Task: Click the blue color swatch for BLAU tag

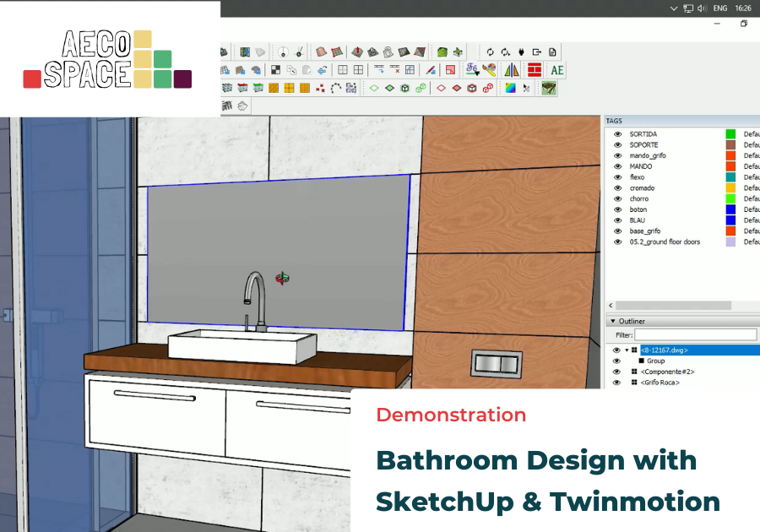Action: (x=730, y=220)
